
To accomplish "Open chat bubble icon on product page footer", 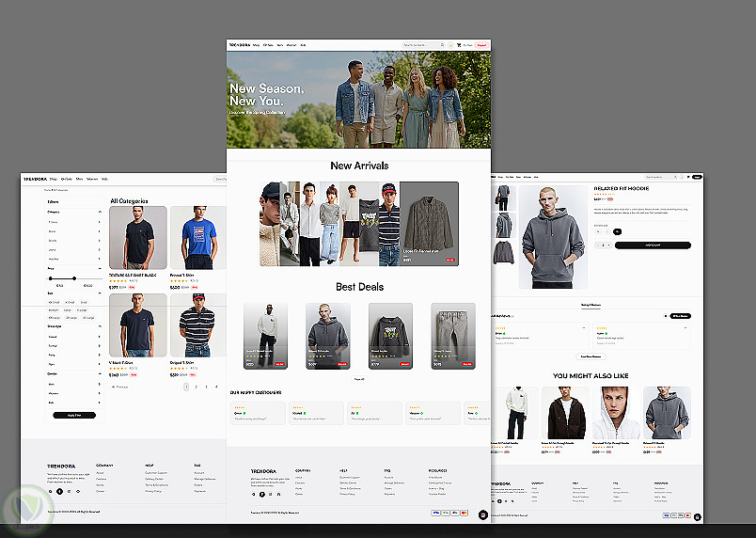I will (x=698, y=517).
